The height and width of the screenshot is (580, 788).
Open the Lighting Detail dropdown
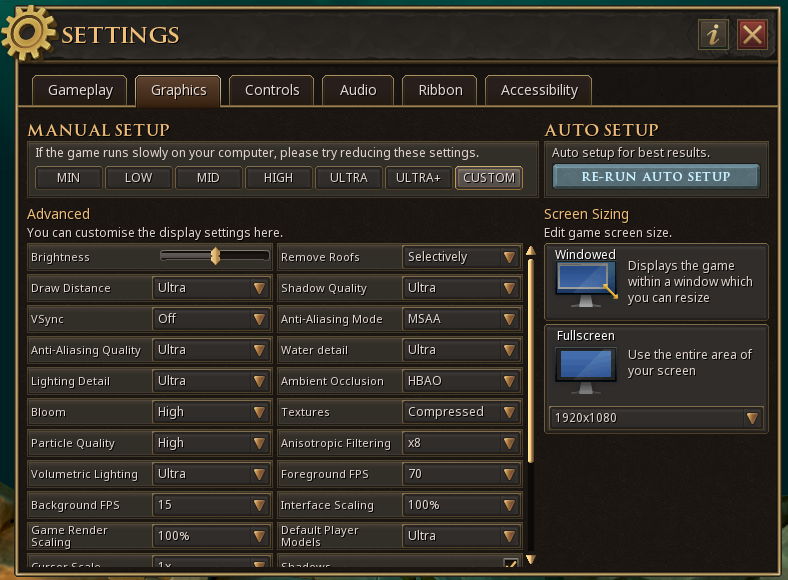212,381
